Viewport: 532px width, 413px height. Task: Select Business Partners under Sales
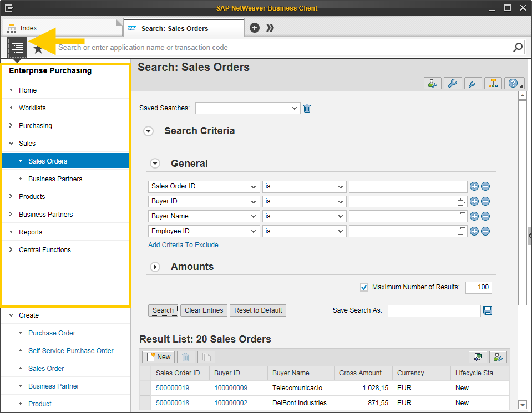coord(55,179)
